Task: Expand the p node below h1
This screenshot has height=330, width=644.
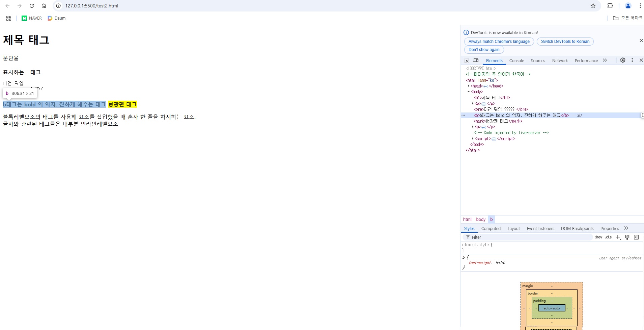Action: click(473, 103)
